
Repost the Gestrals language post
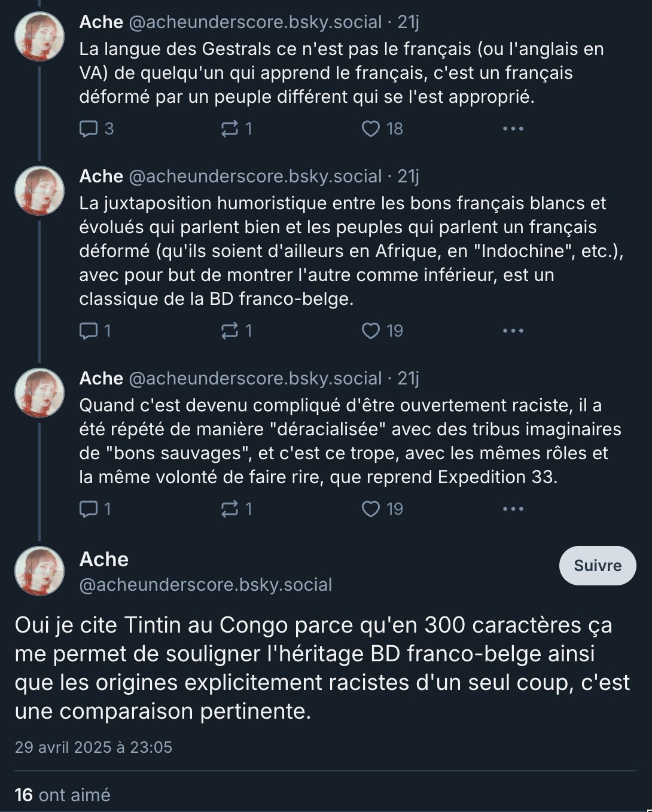click(230, 129)
